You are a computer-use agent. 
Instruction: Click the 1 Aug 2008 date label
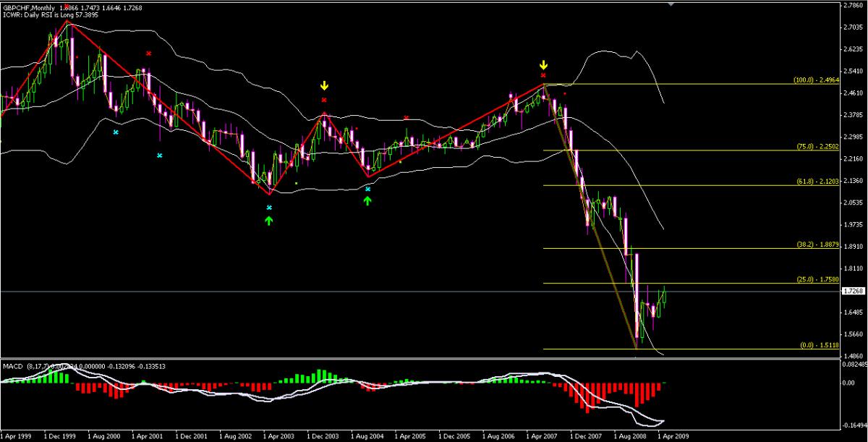tap(629, 437)
